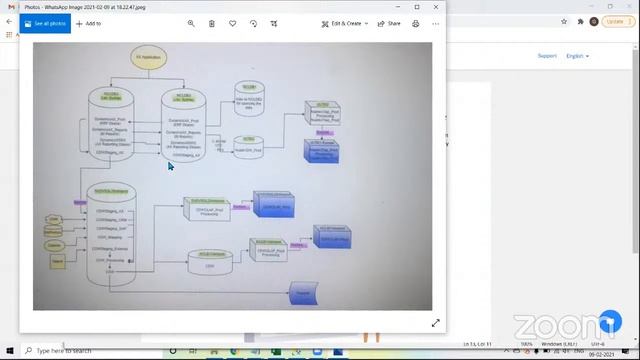
Task: Open Excel from the taskbar
Action: (x=276, y=351)
